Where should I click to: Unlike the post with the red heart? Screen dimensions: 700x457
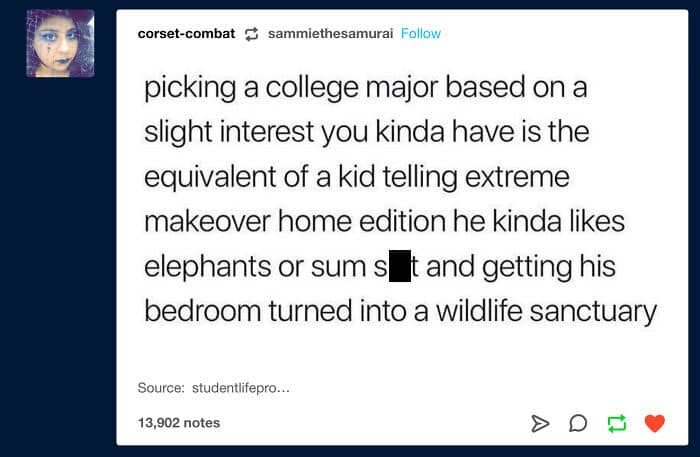655,423
